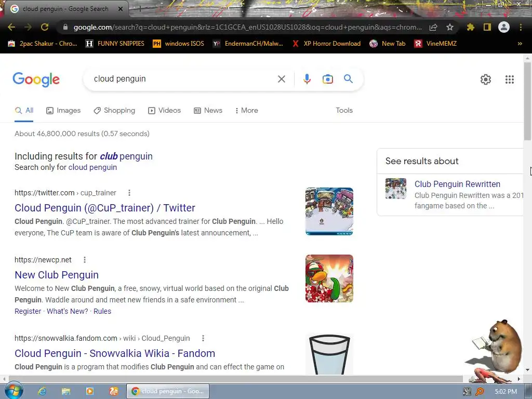Switch to News tab
532x399 pixels.
208,110
